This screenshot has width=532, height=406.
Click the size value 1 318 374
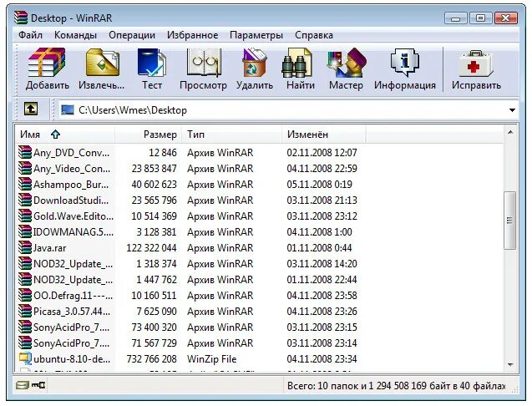(156, 264)
